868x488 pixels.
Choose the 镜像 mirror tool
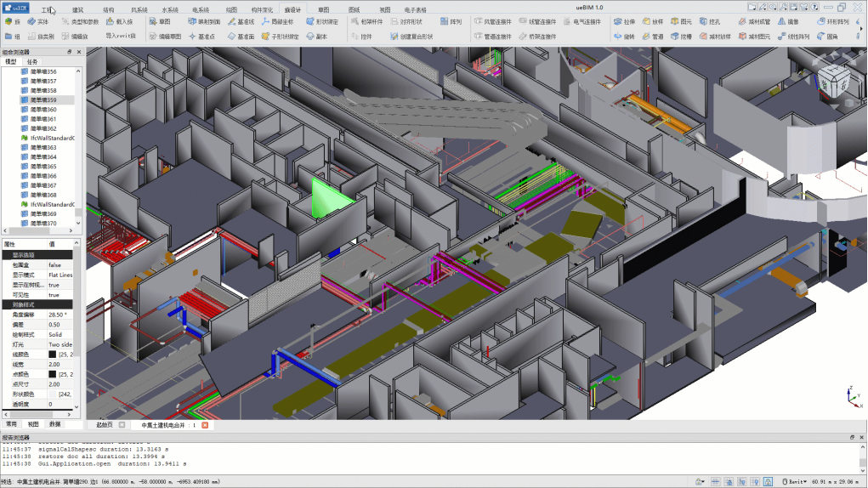click(x=787, y=21)
